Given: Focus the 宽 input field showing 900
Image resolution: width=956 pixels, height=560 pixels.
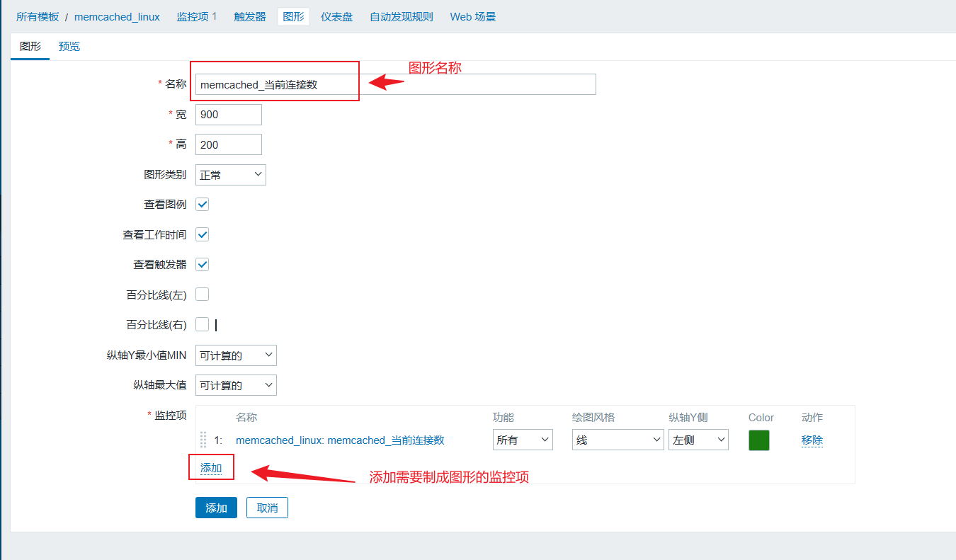Looking at the screenshot, I should pyautogui.click(x=229, y=115).
